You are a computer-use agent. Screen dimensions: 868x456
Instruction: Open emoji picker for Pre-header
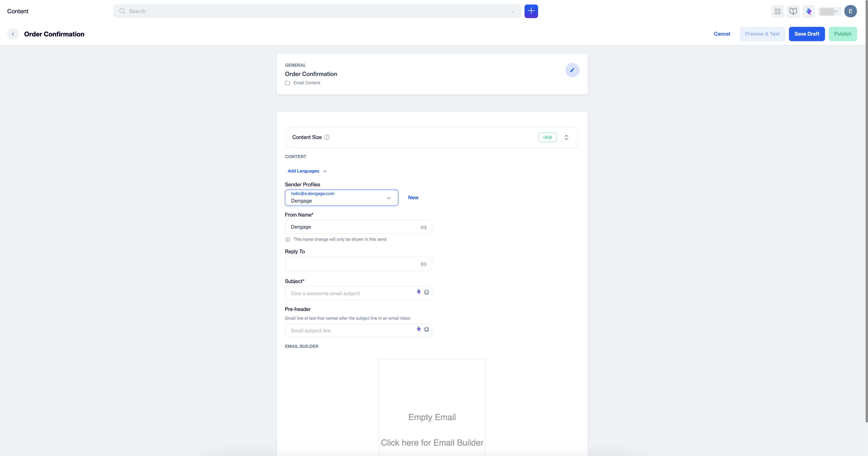click(x=426, y=329)
